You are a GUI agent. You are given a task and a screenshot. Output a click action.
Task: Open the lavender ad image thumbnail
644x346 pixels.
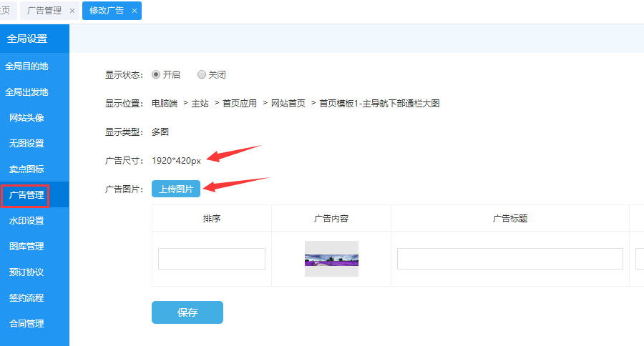tap(331, 259)
